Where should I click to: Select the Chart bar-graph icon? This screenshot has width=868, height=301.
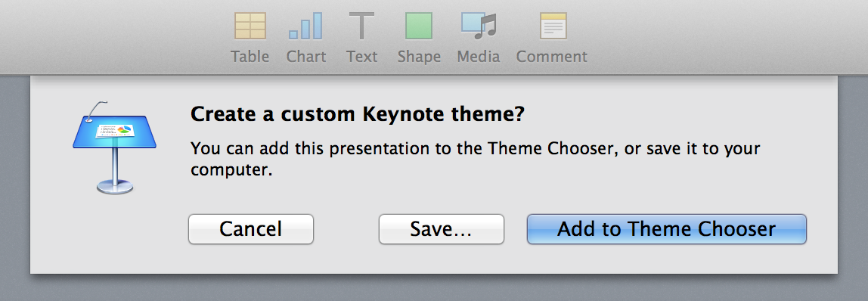305,26
